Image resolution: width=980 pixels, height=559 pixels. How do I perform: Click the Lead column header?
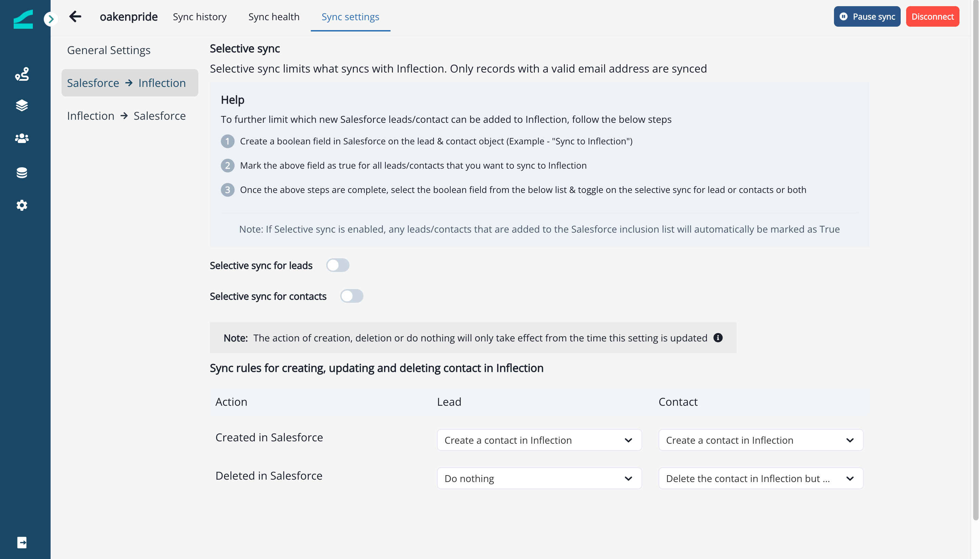(449, 402)
